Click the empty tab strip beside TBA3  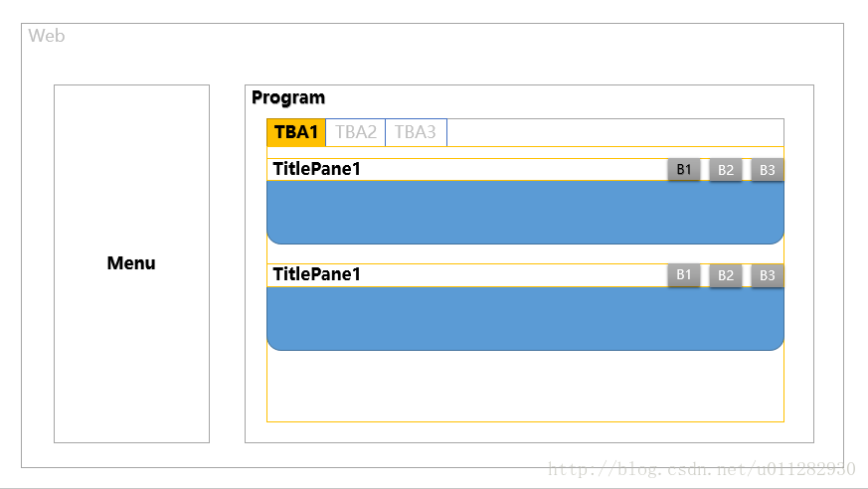(x=614, y=132)
